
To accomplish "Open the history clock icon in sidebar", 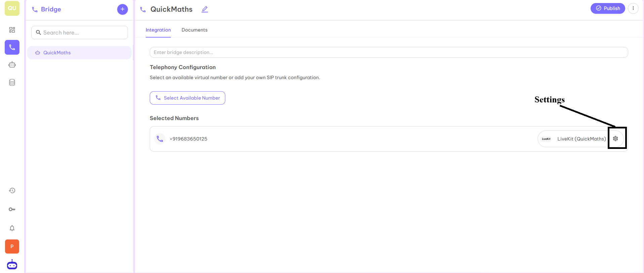I will tap(12, 190).
